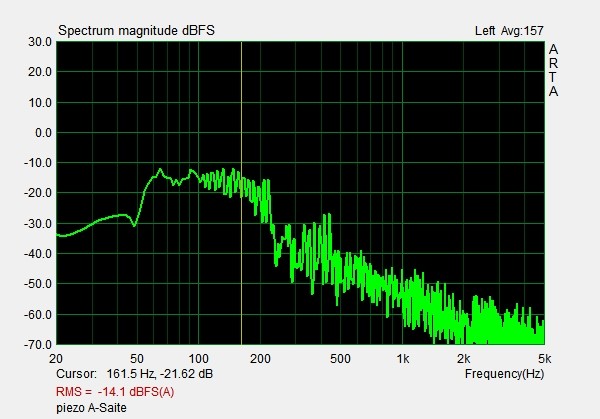Click the 'Avg:157' averaging count
Viewport: 600px width, 419px height.
(x=522, y=31)
